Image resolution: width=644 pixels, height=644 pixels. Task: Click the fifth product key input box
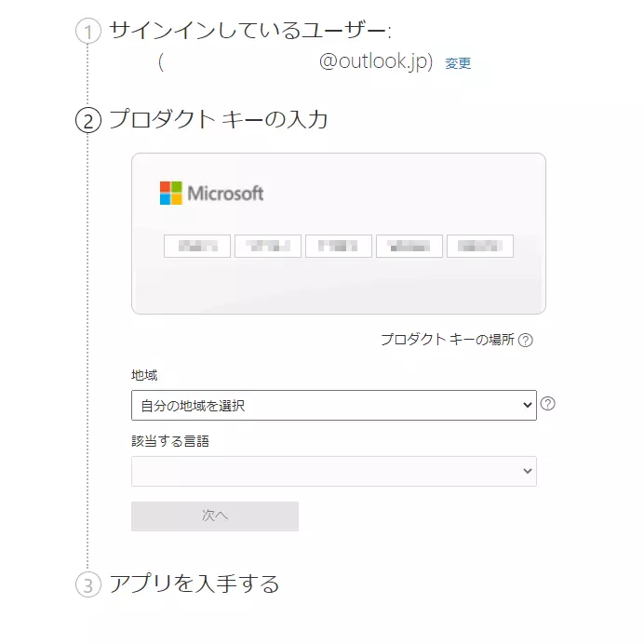coord(480,246)
